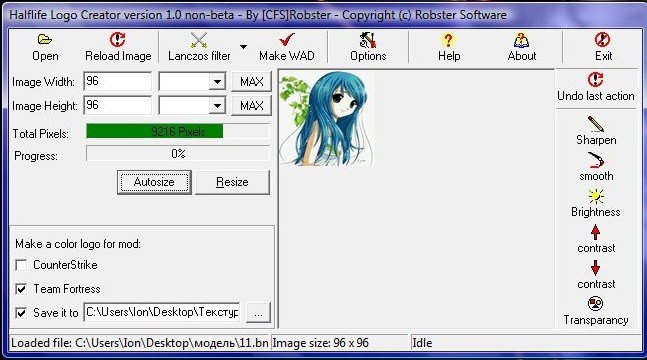Increase contrast with up arrow icon
The width and height of the screenshot is (647, 360).
tap(595, 232)
